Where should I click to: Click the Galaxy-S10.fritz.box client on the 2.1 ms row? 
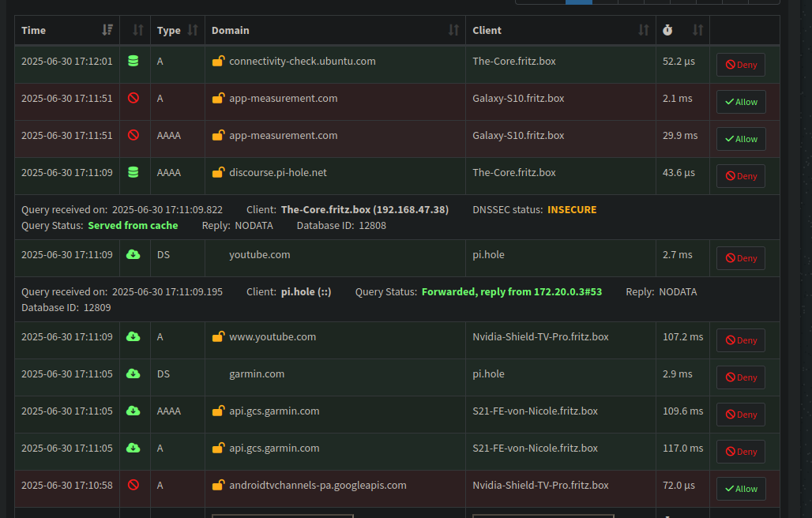[x=518, y=99]
